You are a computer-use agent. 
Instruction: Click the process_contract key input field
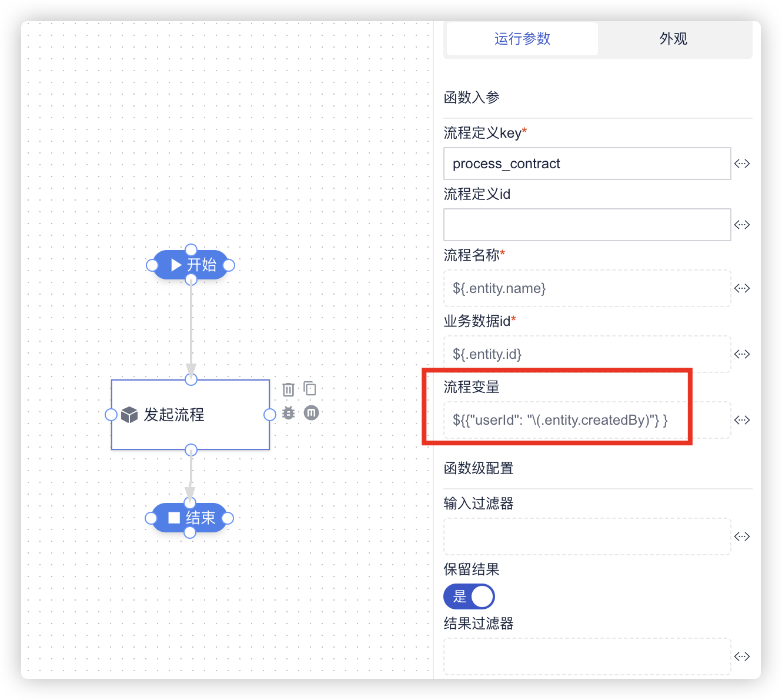587,164
